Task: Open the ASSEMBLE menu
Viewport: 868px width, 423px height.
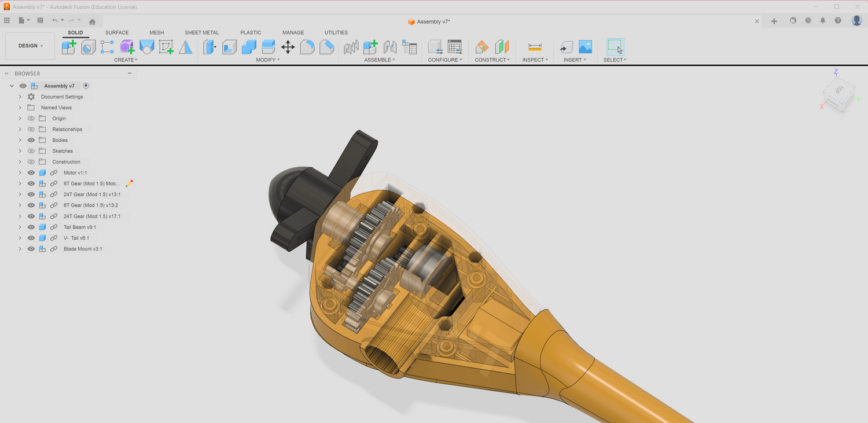Action: 379,60
